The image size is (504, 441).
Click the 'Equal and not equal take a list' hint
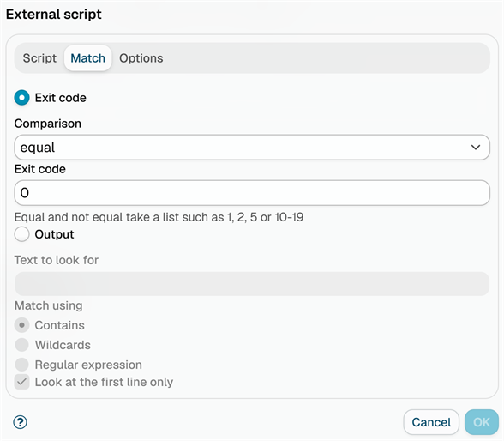[159, 217]
